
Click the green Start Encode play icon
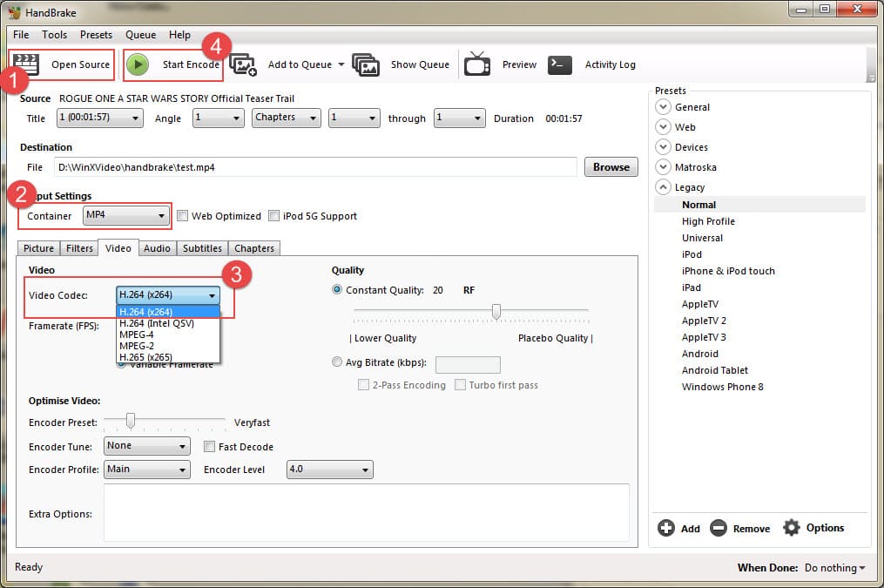click(138, 64)
